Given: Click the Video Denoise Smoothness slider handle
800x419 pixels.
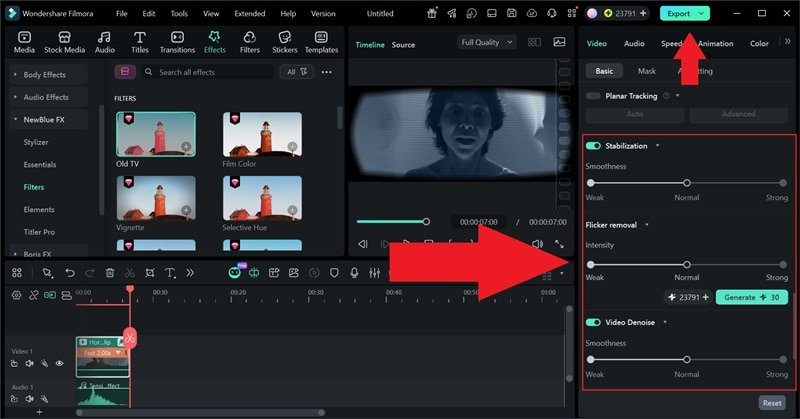Looking at the screenshot, I should point(687,359).
